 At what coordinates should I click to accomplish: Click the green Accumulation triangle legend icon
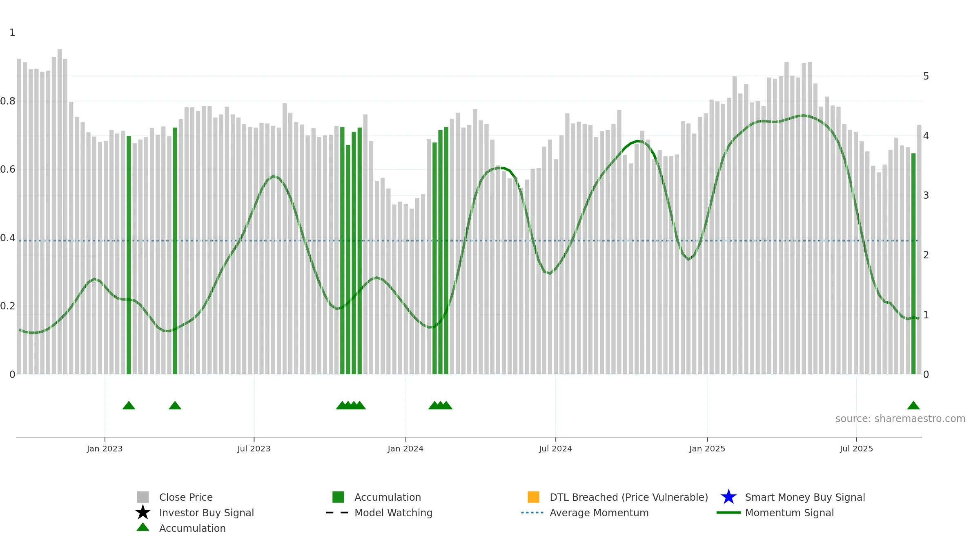pos(143,527)
